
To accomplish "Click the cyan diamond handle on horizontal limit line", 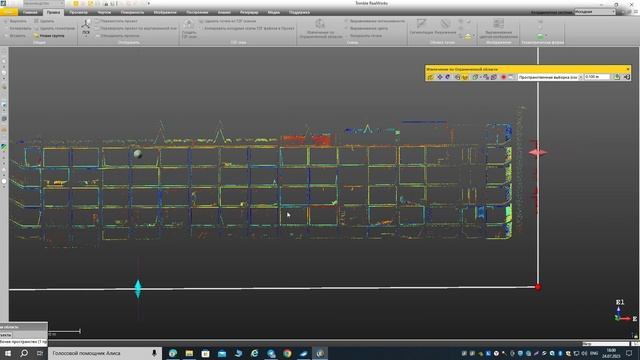I will 138,289.
